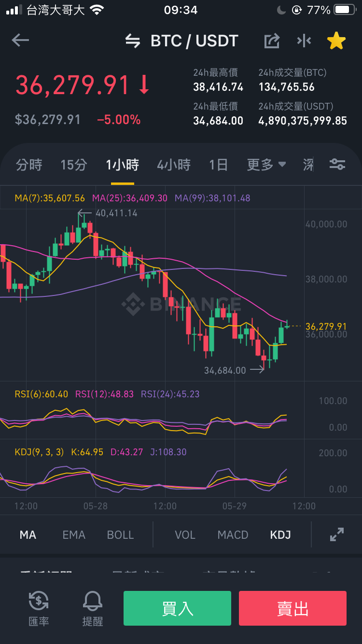This screenshot has height=644, width=362.
Task: Open chart settings sliders icon
Action: (x=337, y=165)
